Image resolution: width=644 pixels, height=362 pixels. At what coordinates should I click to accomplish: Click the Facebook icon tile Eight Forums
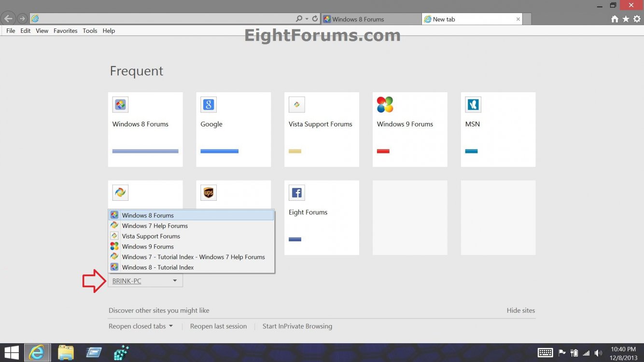click(322, 217)
